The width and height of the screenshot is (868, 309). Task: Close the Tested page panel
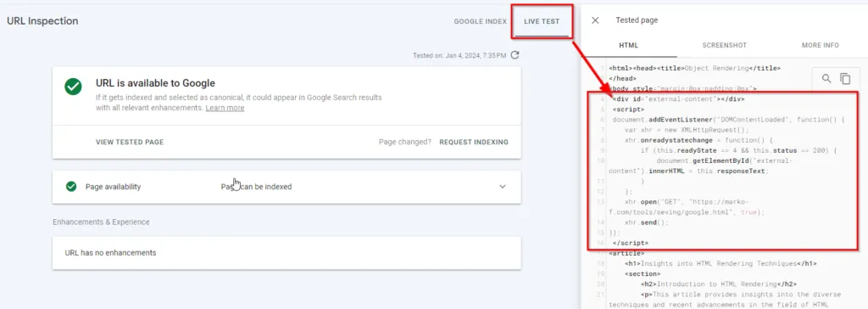click(x=595, y=20)
